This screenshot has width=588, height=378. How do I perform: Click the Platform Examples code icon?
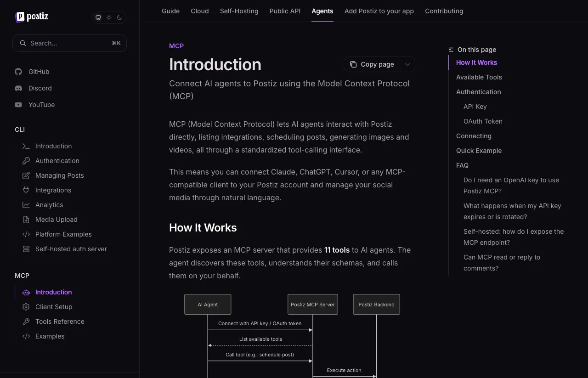pyautogui.click(x=26, y=234)
